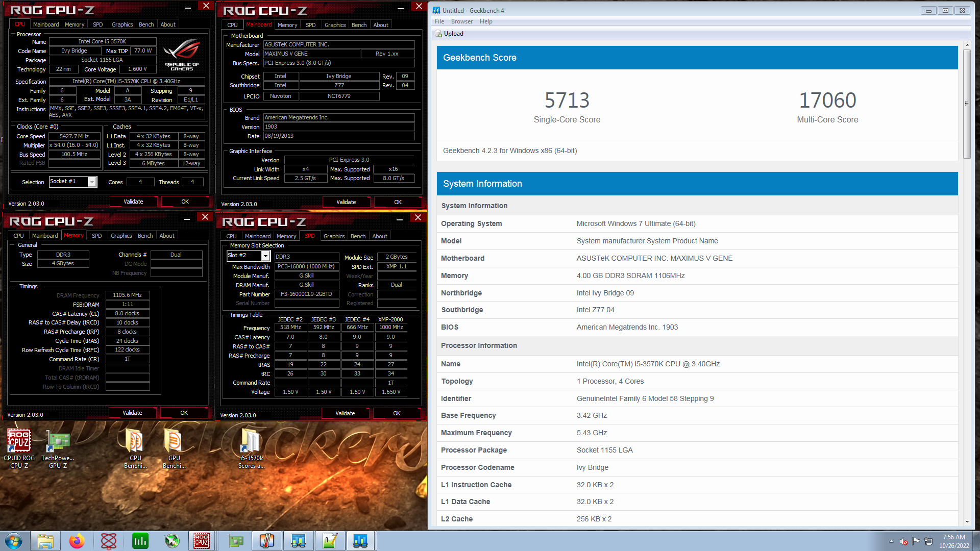This screenshot has height=551, width=980.
Task: Open Action Center flag tray icon
Action: pos(916,541)
